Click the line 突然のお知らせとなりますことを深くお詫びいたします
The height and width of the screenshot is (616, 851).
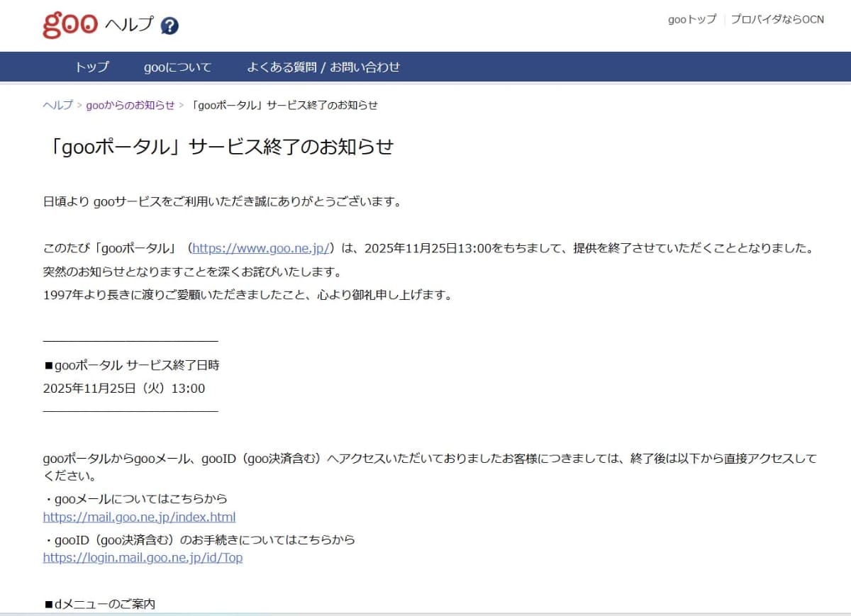pyautogui.click(x=192, y=271)
